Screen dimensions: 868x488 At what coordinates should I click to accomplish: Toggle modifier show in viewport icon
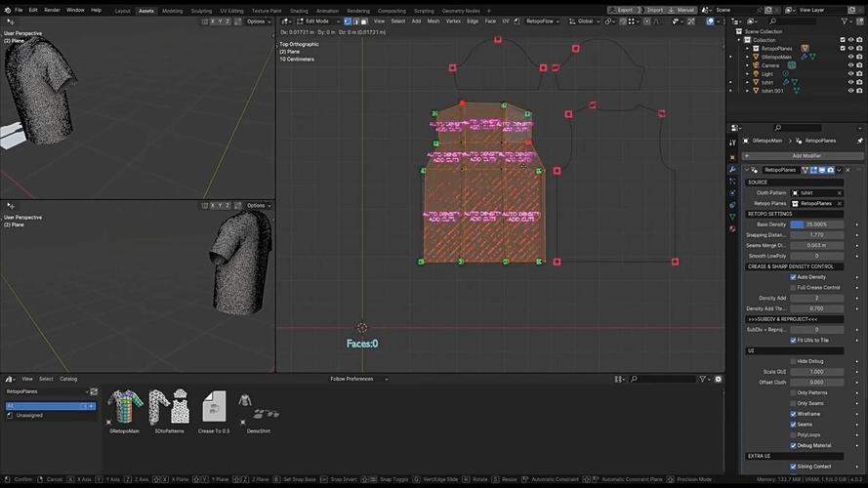[x=822, y=170]
